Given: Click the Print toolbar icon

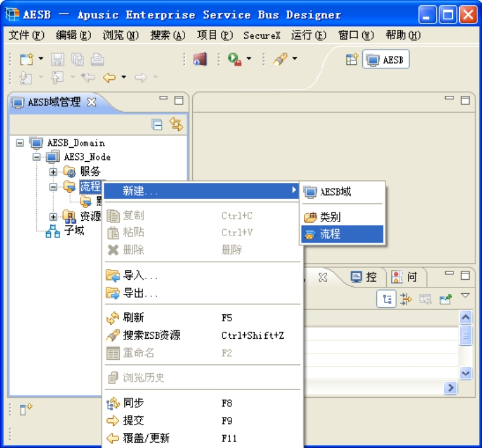Looking at the screenshot, I should click(97, 60).
